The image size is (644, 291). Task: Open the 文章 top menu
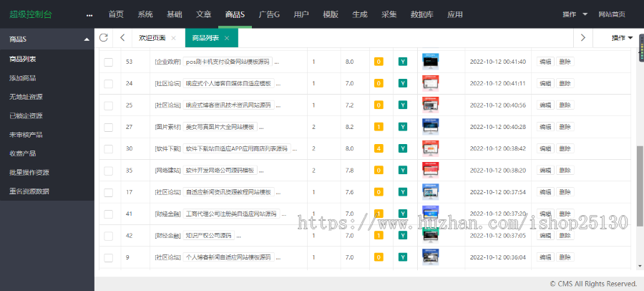click(x=204, y=14)
